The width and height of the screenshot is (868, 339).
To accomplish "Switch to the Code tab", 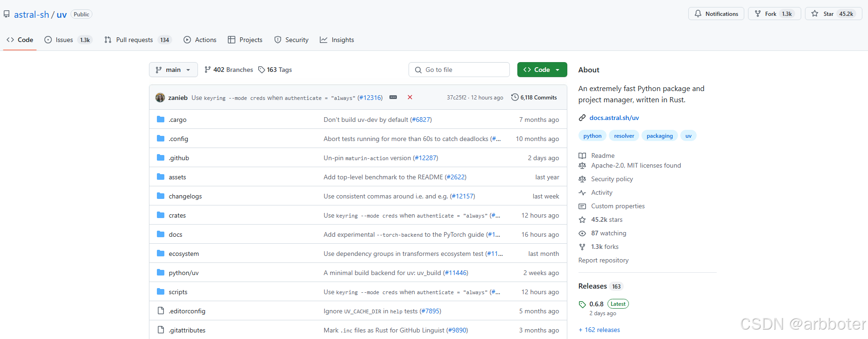I will 20,40.
